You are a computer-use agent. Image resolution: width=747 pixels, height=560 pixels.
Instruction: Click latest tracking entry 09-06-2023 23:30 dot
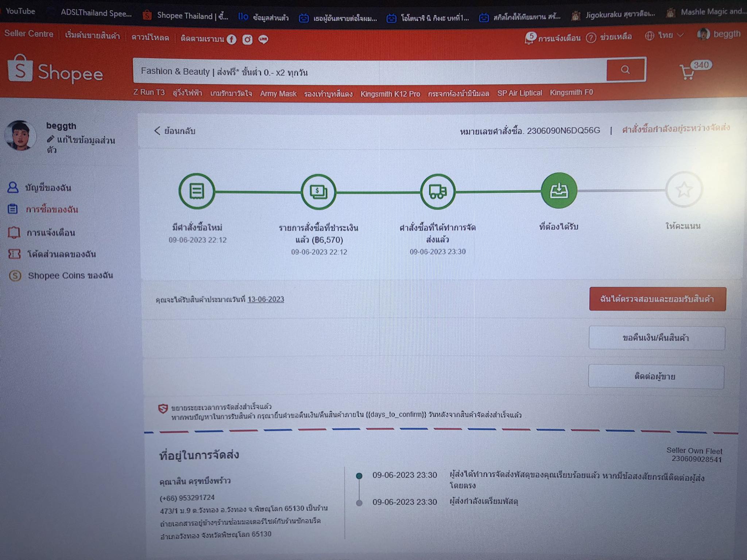tap(359, 476)
